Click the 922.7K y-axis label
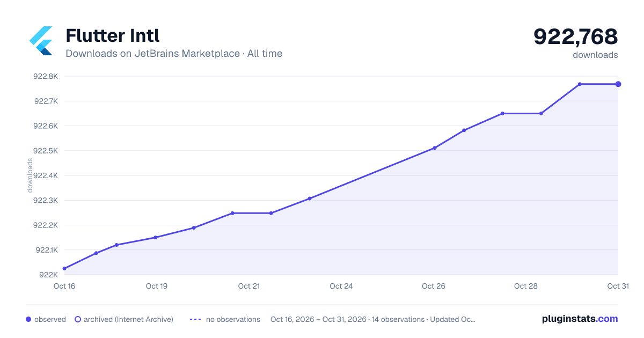 (46, 101)
